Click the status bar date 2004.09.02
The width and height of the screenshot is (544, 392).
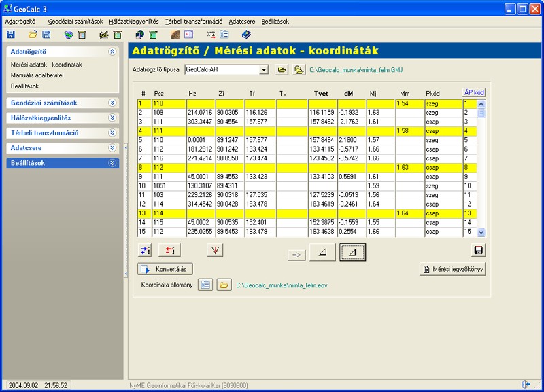click(x=23, y=385)
